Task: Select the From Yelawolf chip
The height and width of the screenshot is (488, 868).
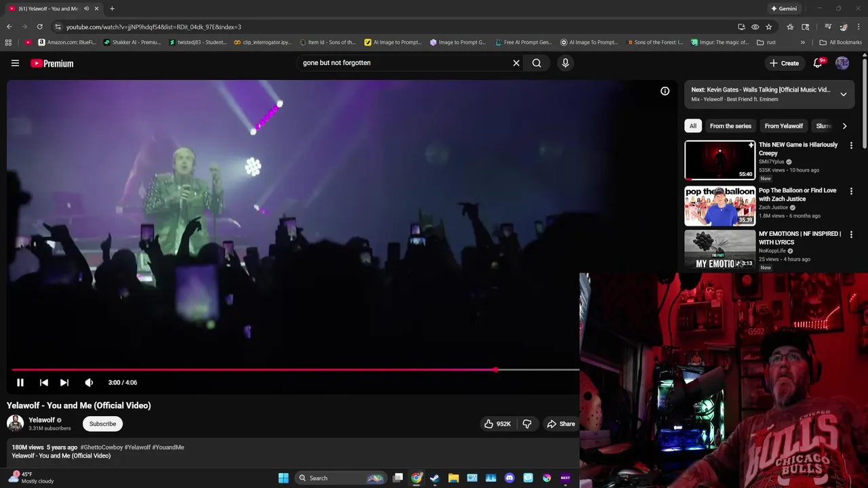Action: 783,126
